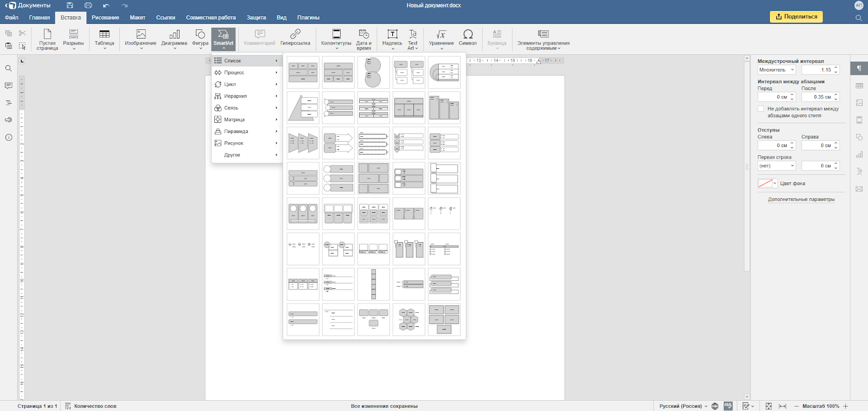Click the fit to width icon in status bar

click(x=782, y=406)
